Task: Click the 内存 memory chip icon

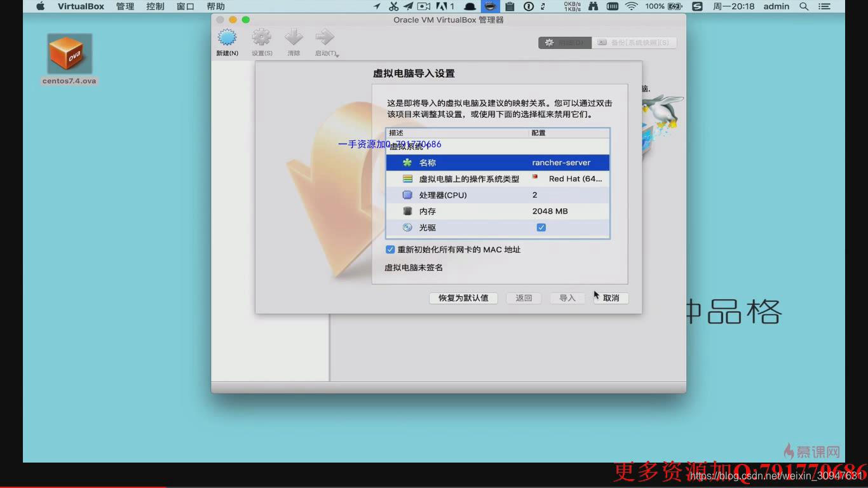Action: [407, 211]
